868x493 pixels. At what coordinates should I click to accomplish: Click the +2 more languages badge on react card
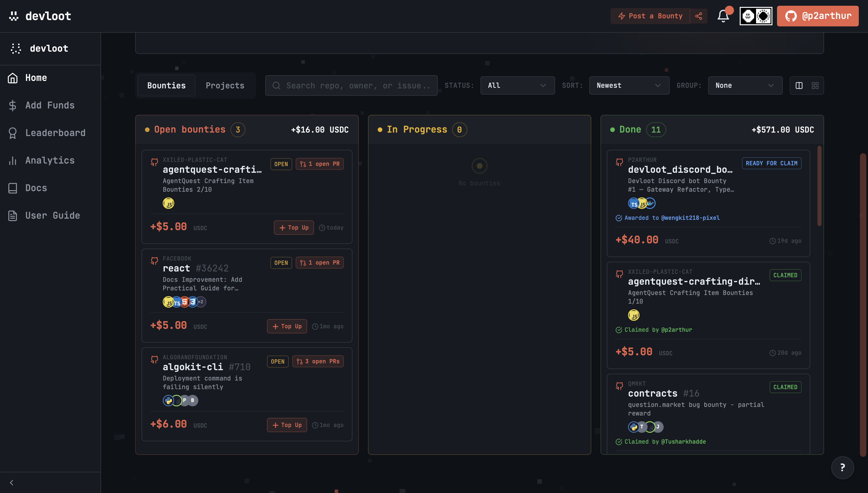201,302
